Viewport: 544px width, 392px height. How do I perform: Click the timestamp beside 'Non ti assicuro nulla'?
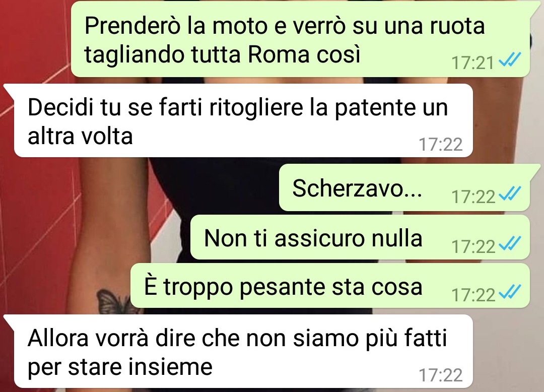(473, 246)
